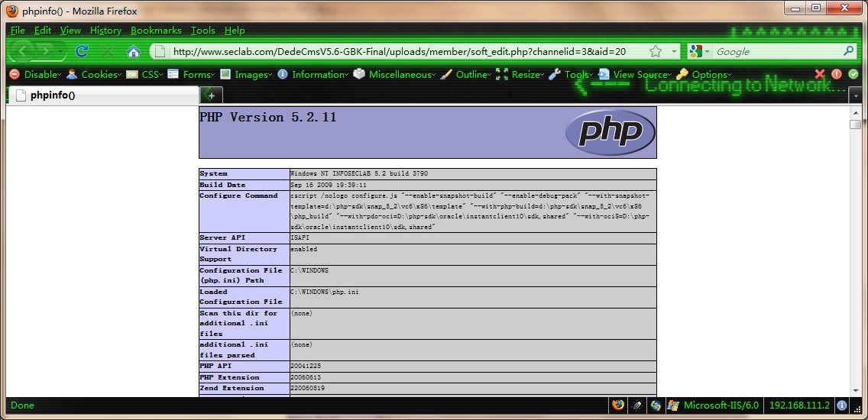Open the list all tabs dropdown
The image size is (868, 420).
point(857,95)
